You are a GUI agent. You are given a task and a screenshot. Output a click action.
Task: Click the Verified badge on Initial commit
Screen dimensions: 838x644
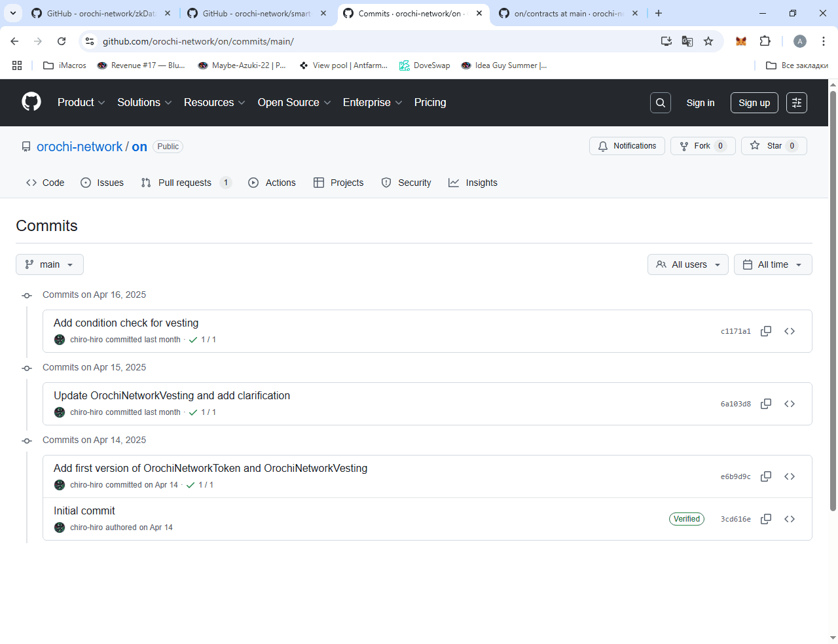pyautogui.click(x=687, y=519)
